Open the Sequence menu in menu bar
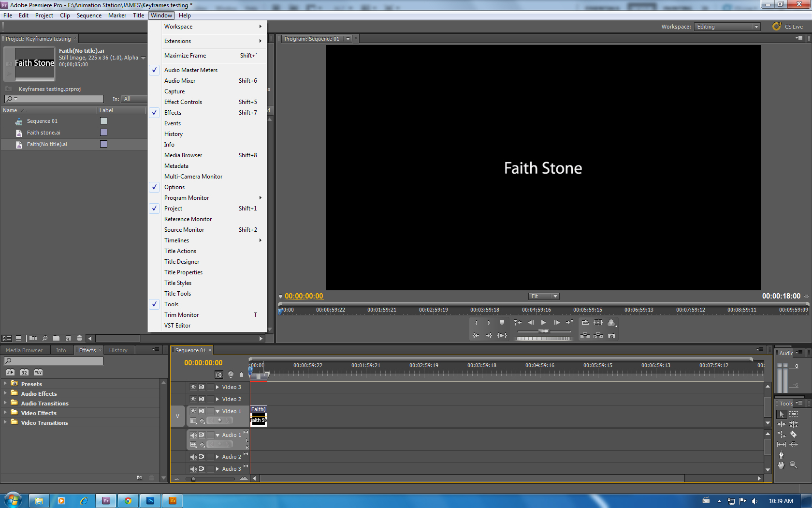Image resolution: width=812 pixels, height=508 pixels. point(89,15)
